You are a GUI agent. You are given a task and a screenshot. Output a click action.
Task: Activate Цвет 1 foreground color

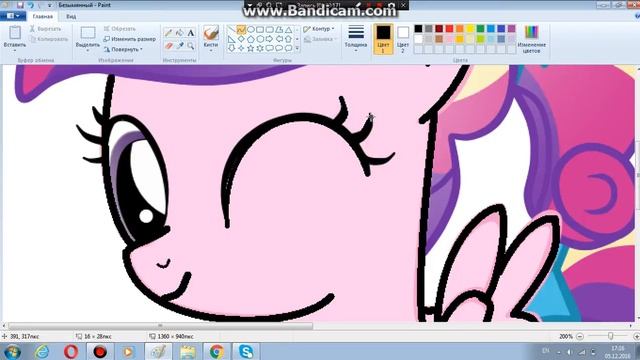(x=383, y=39)
